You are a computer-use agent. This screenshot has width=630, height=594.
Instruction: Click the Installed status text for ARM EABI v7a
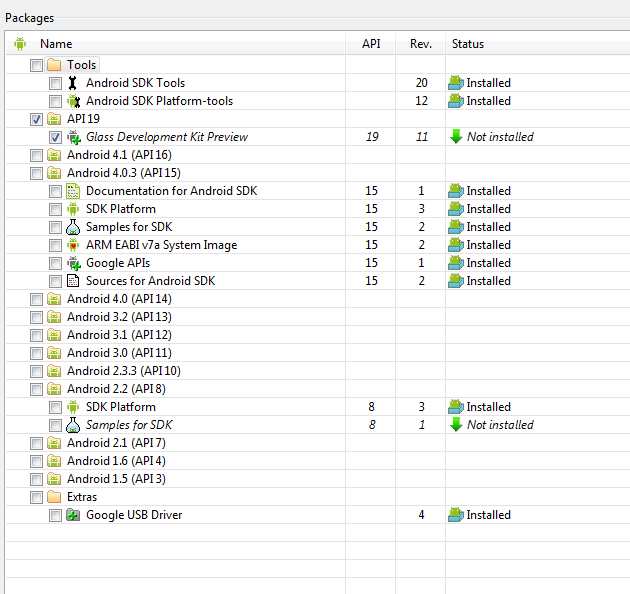(489, 245)
